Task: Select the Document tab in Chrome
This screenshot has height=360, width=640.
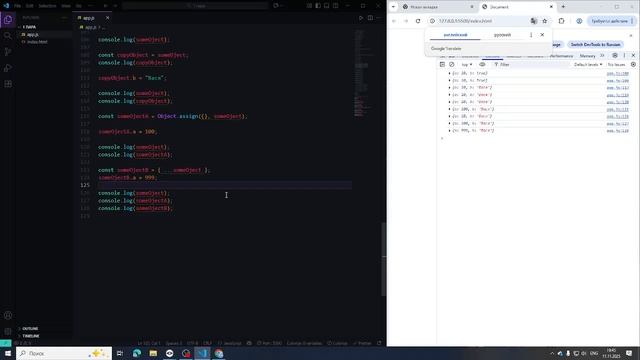Action: tap(517, 7)
